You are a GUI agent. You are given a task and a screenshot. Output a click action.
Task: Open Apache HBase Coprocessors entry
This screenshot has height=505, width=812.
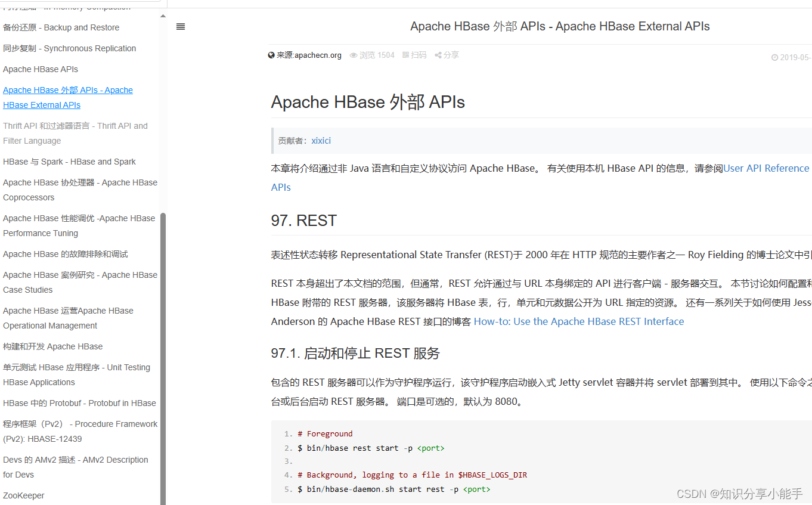(x=80, y=190)
